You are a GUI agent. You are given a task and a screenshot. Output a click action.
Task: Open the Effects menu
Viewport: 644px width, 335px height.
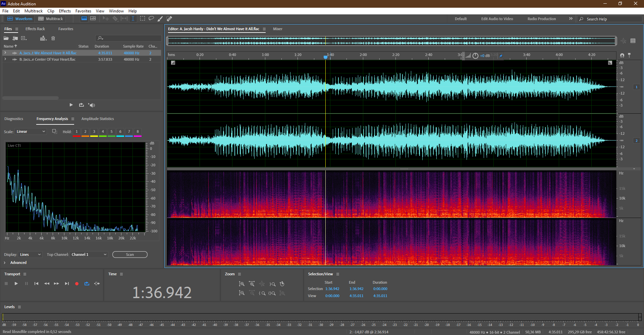(65, 11)
